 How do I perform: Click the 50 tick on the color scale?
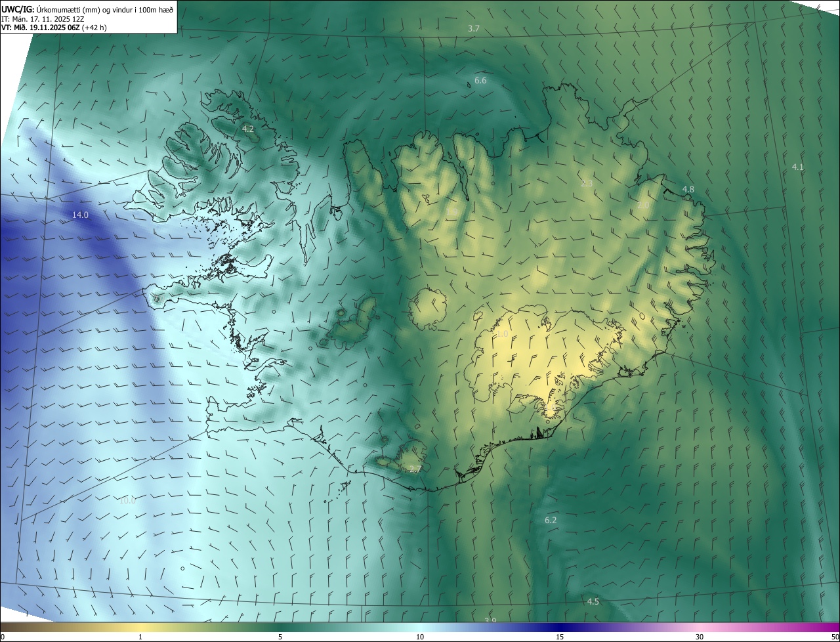coord(835,637)
